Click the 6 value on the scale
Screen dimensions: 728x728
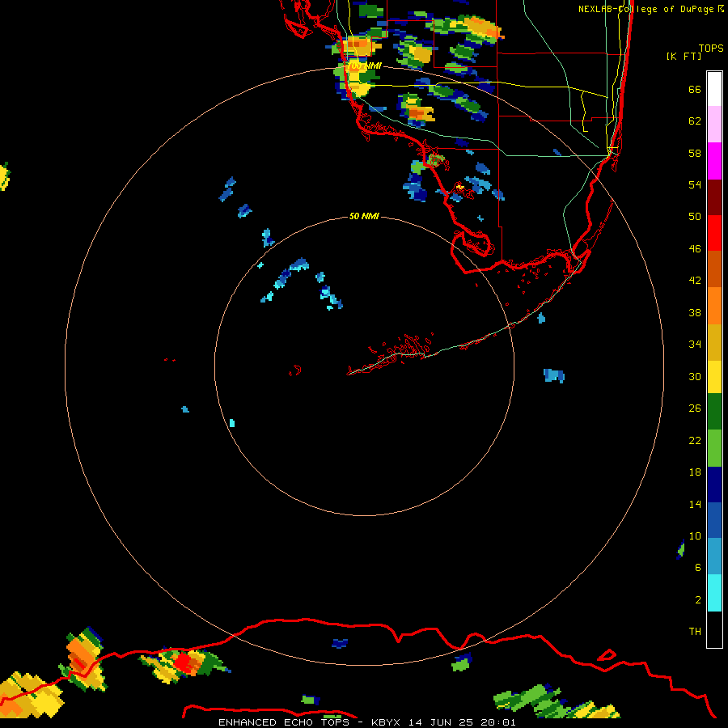coord(698,568)
